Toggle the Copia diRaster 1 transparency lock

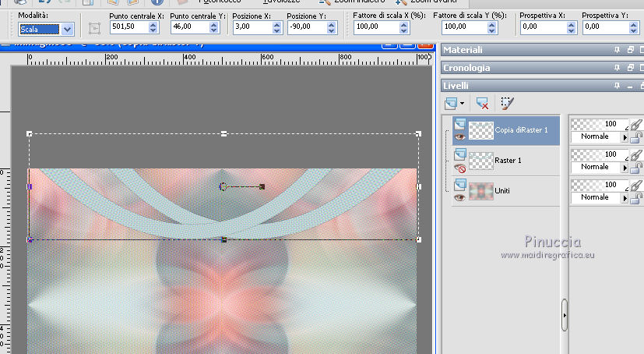[635, 137]
